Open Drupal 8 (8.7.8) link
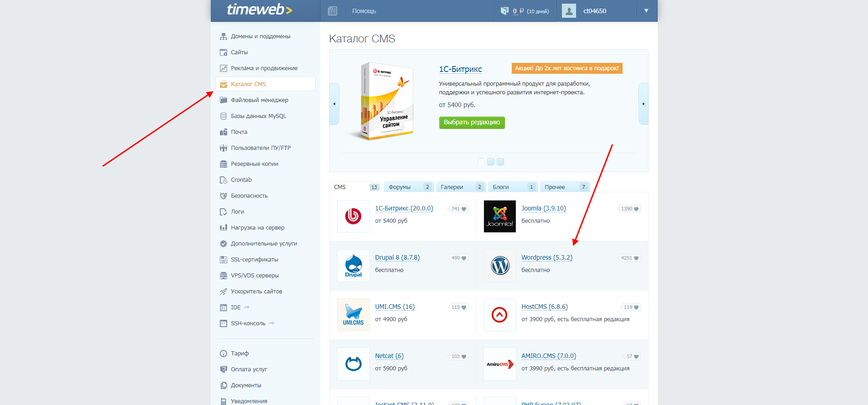The width and height of the screenshot is (868, 405). (x=397, y=257)
